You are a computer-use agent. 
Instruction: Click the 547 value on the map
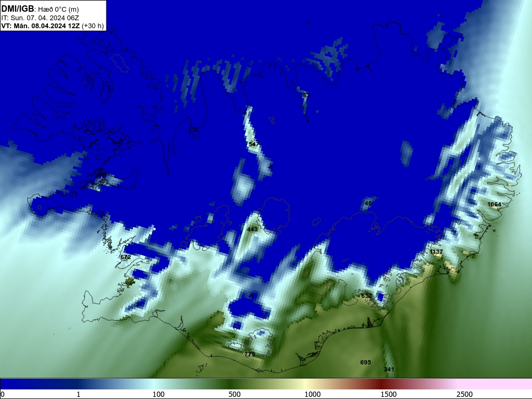pos(254,144)
